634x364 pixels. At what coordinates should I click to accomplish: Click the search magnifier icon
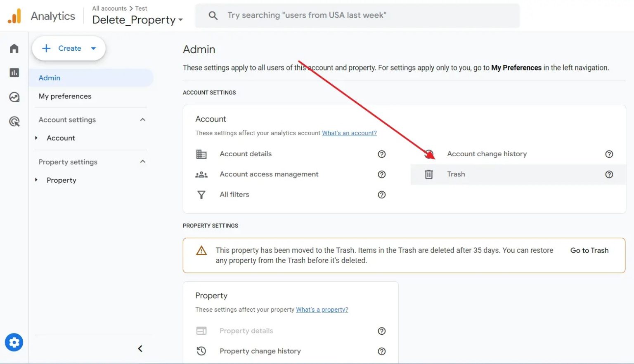[x=213, y=15]
